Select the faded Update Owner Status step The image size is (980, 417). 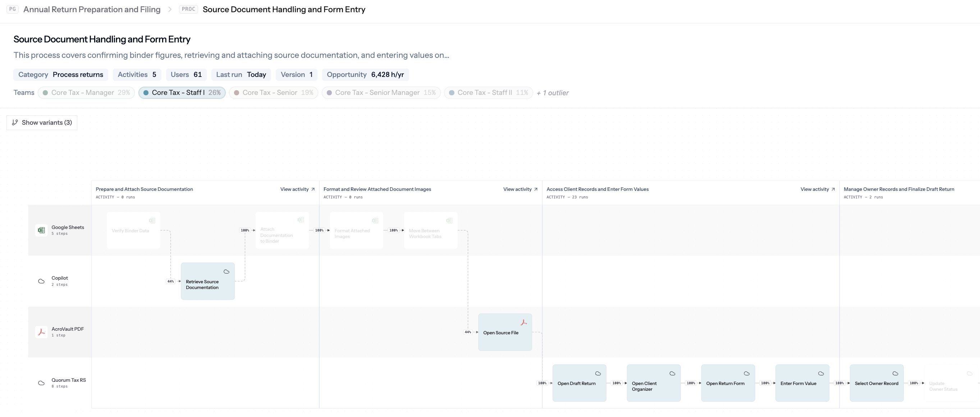[951, 383]
